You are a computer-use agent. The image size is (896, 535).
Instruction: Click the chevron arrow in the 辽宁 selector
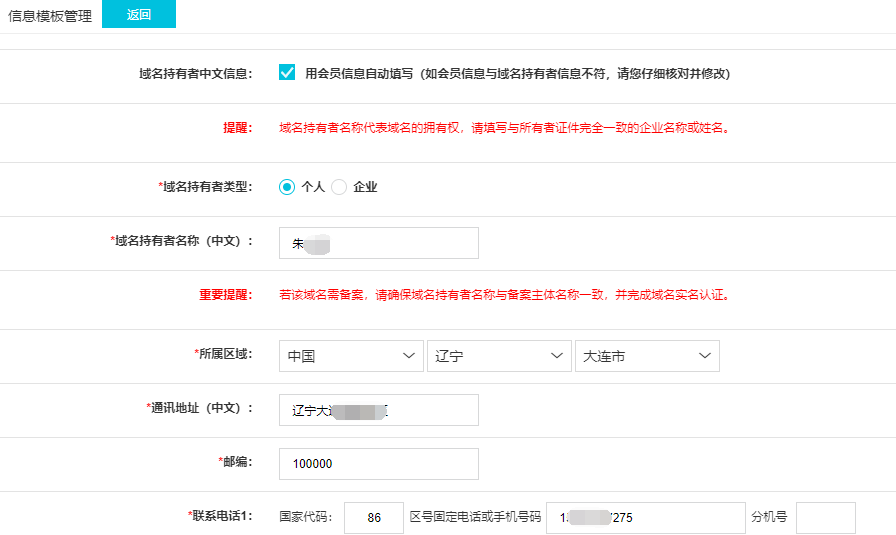coord(556,356)
